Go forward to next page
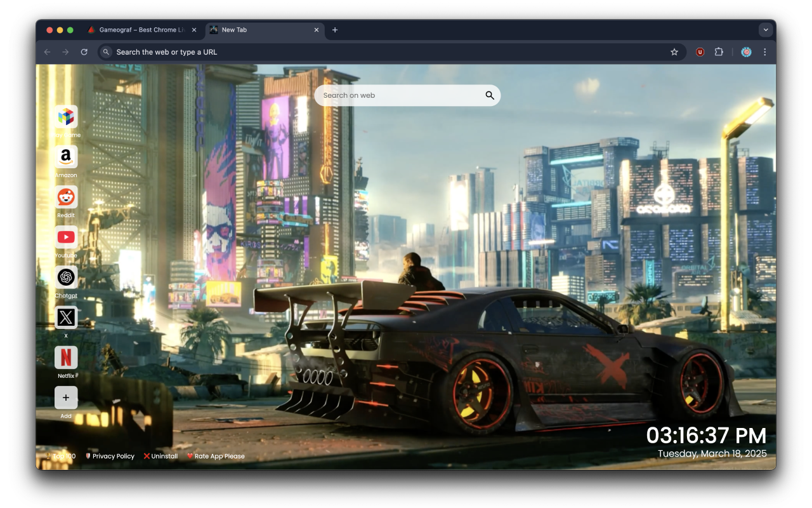This screenshot has height=508, width=812. [65, 52]
